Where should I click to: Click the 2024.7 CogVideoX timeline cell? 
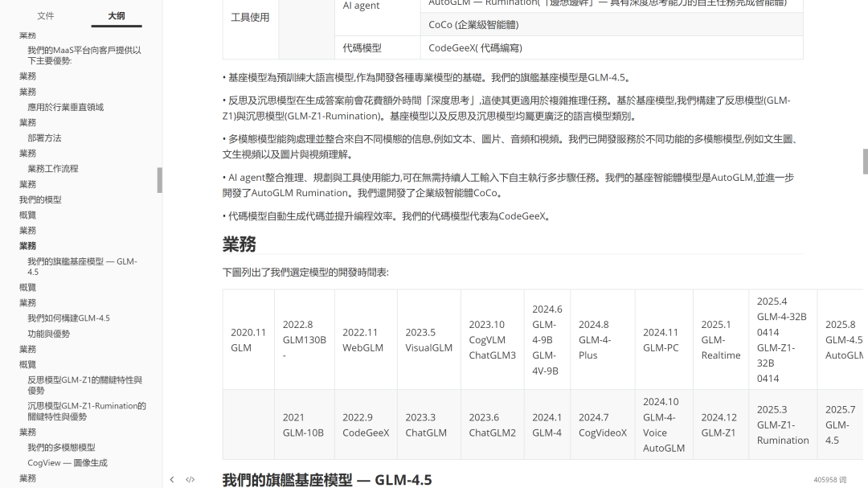(603, 424)
